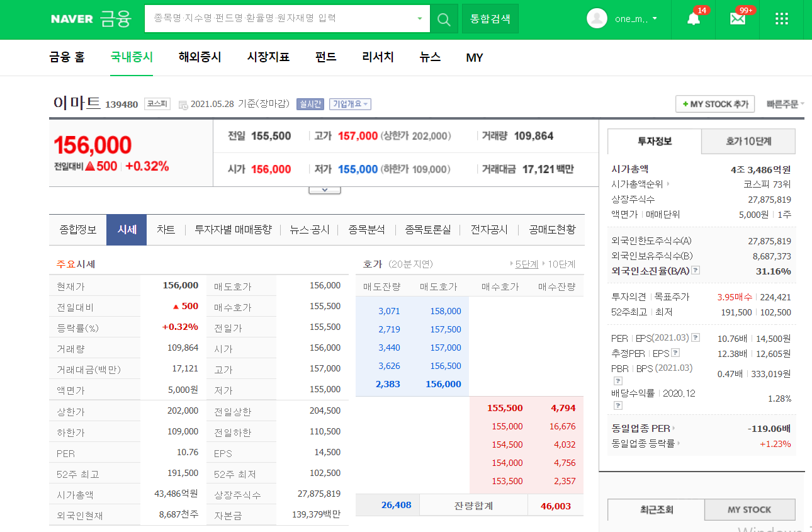Open the one_m account dropdown
The image size is (812, 532).
[x=636, y=19]
